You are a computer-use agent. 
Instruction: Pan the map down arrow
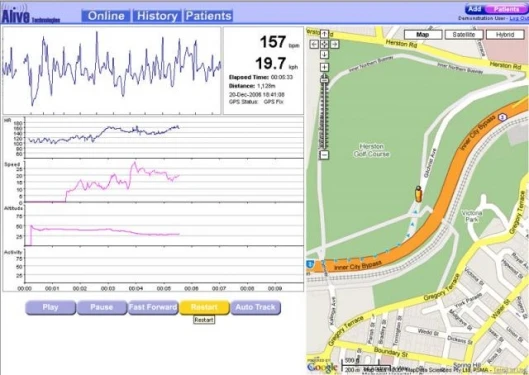click(324, 54)
